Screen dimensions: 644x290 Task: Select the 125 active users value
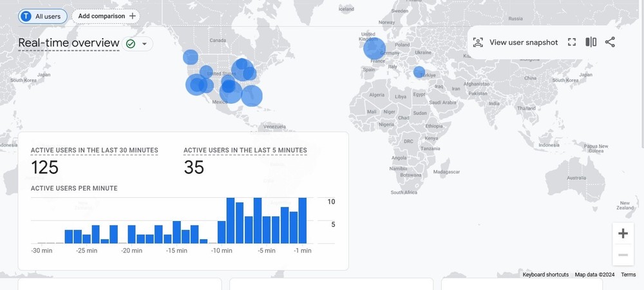pyautogui.click(x=45, y=168)
